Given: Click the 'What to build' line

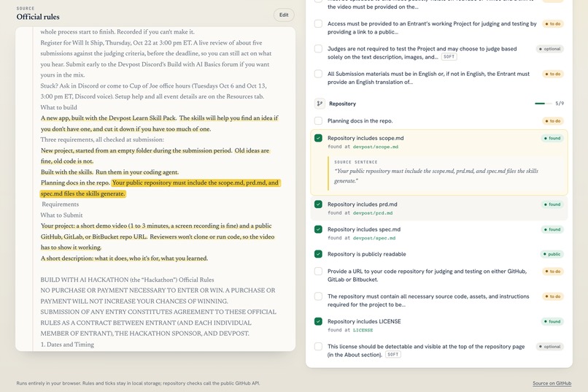Looking at the screenshot, I should coord(59,107).
